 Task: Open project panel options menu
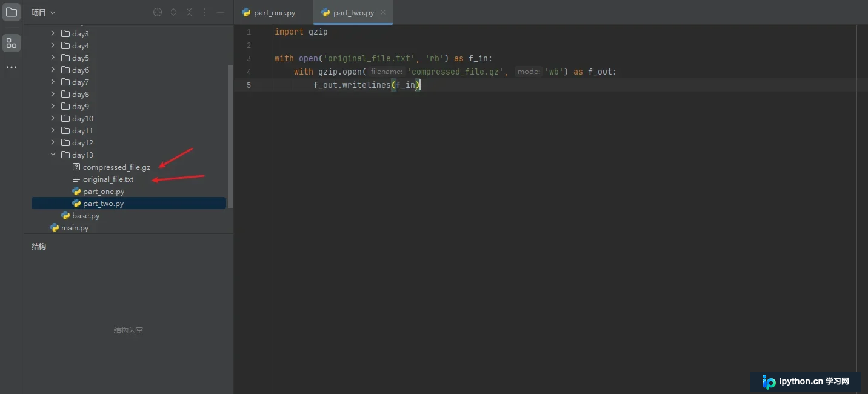coord(205,12)
